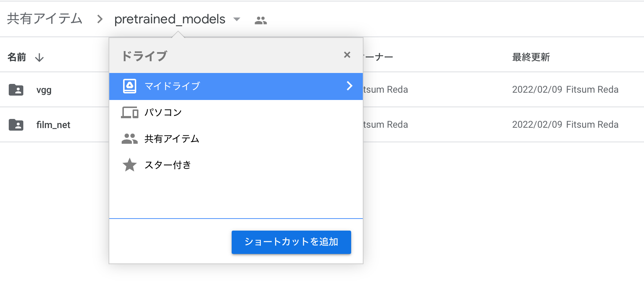Screen dimensions: 644x297
Task: Close the ドライブ dialog with X
Action: (347, 55)
